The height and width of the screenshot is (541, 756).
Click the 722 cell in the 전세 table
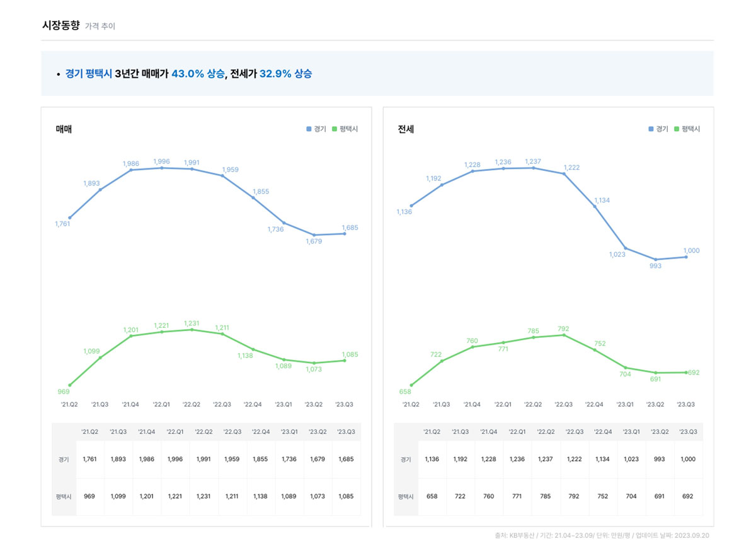coord(461,496)
